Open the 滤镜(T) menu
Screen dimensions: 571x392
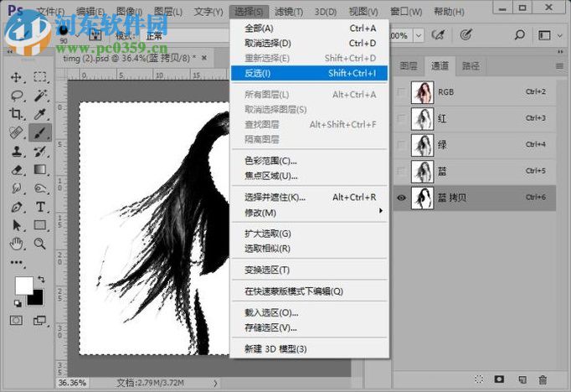pos(289,12)
